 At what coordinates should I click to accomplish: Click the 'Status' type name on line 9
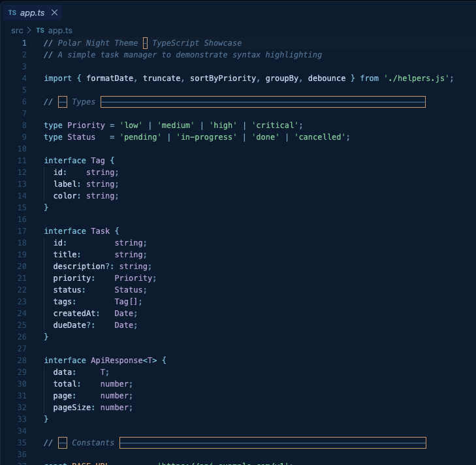tap(82, 137)
